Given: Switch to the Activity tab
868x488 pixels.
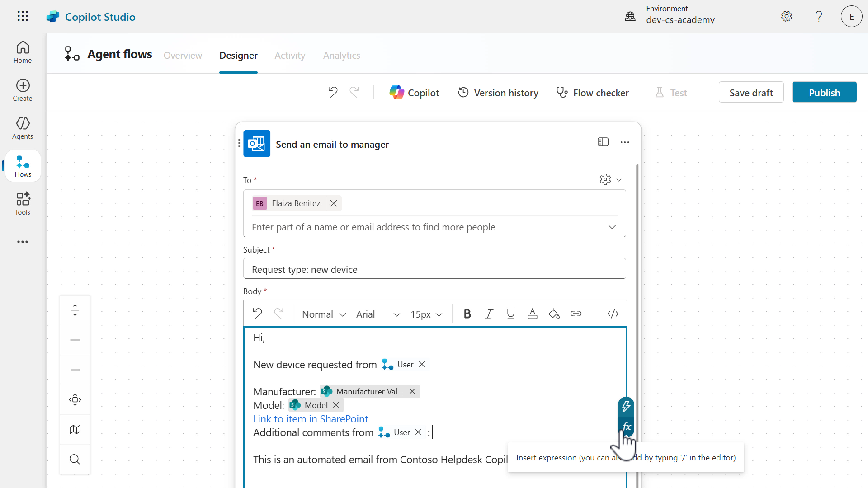Looking at the screenshot, I should click(x=290, y=56).
